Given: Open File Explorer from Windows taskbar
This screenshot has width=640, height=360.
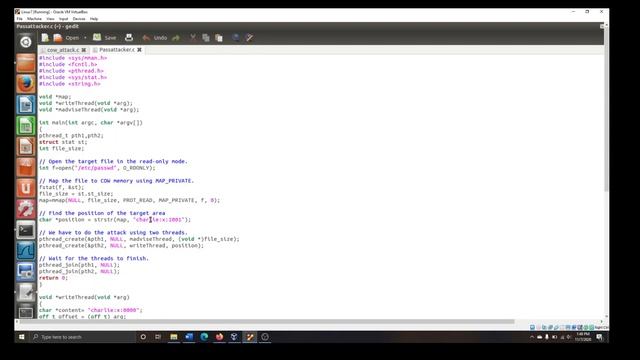Looking at the screenshot, I should click(x=174, y=337).
